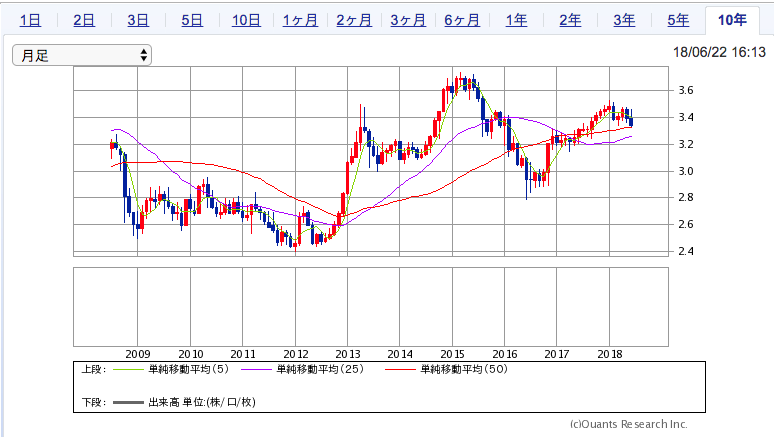Open the 2年 chart tab

570,20
